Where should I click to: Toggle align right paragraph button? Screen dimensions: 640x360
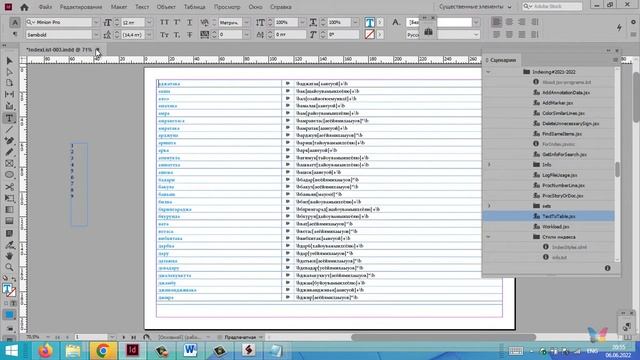(x=522, y=22)
